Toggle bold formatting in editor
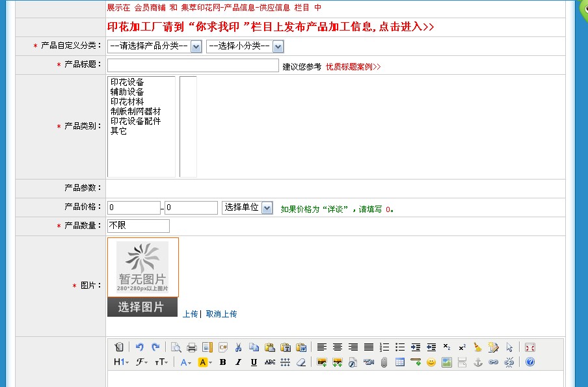Screen dimensions: 588x387 [x=222, y=362]
